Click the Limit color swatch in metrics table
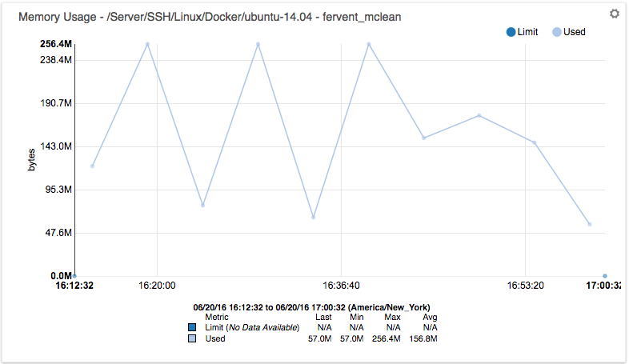The width and height of the screenshot is (629, 364). pyautogui.click(x=192, y=327)
